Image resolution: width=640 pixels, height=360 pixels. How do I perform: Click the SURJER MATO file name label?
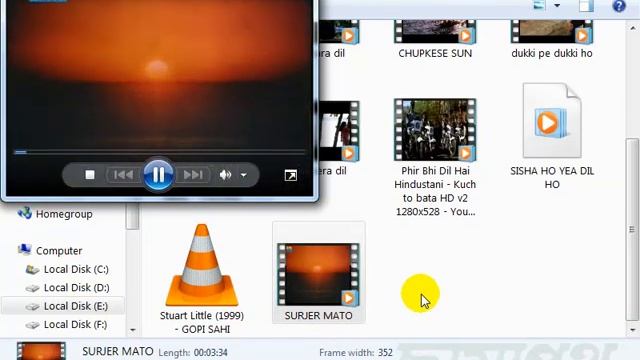(x=318, y=316)
